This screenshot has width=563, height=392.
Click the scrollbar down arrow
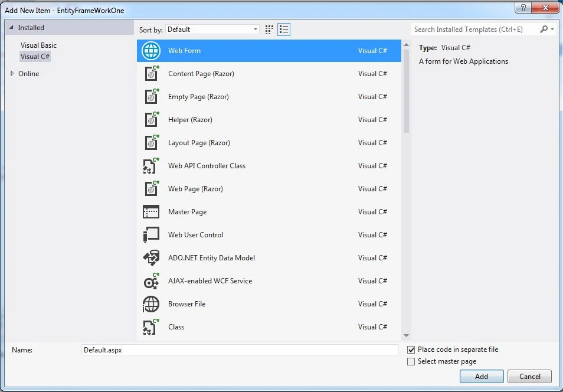coord(406,335)
